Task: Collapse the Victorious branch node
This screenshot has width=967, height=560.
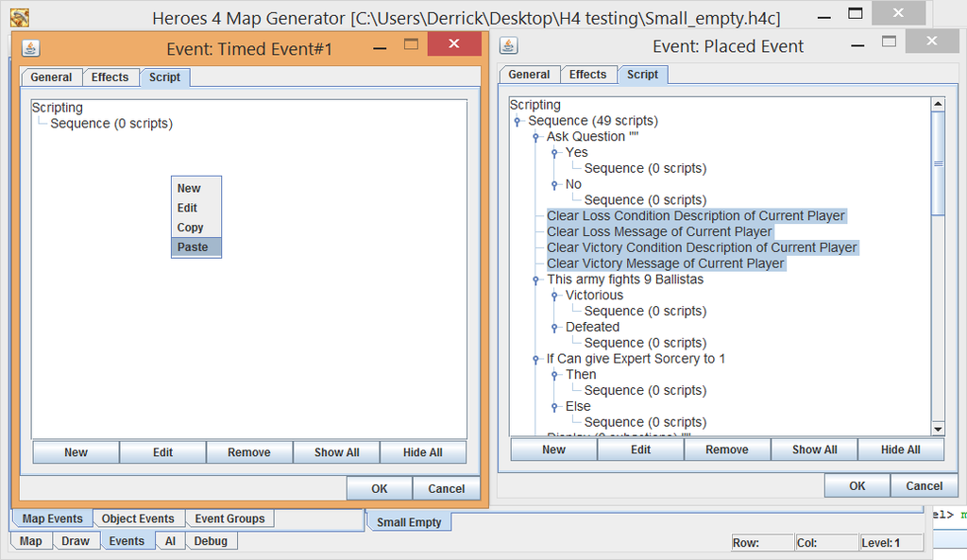Action: click(x=554, y=296)
